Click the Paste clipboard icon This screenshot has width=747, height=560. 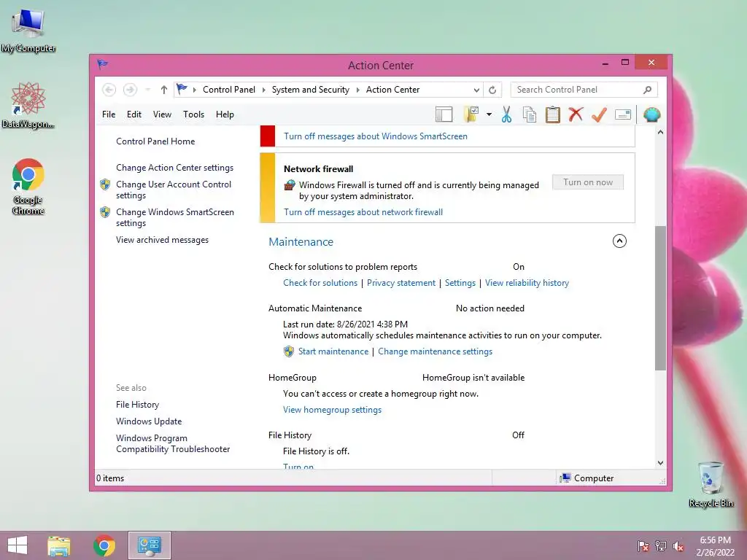tap(553, 114)
